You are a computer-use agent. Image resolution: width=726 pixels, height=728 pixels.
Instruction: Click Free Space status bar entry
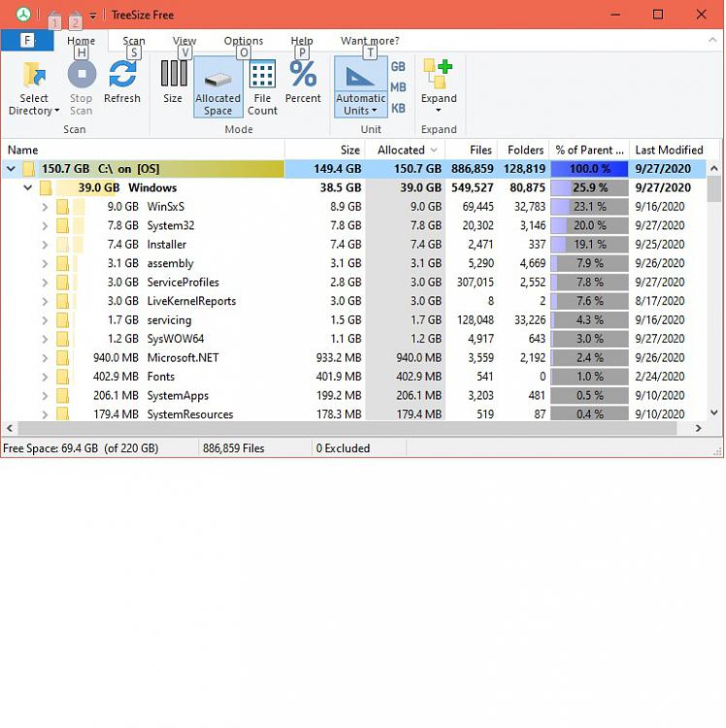(x=81, y=448)
